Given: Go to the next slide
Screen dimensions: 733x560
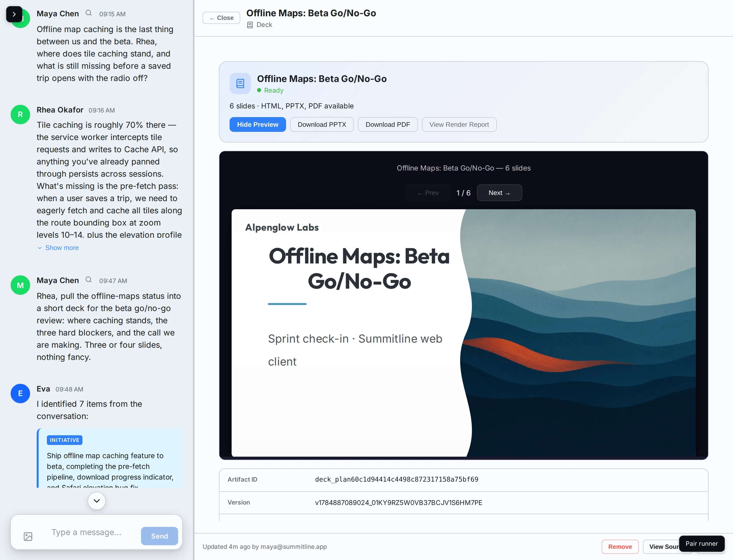Looking at the screenshot, I should coord(499,193).
